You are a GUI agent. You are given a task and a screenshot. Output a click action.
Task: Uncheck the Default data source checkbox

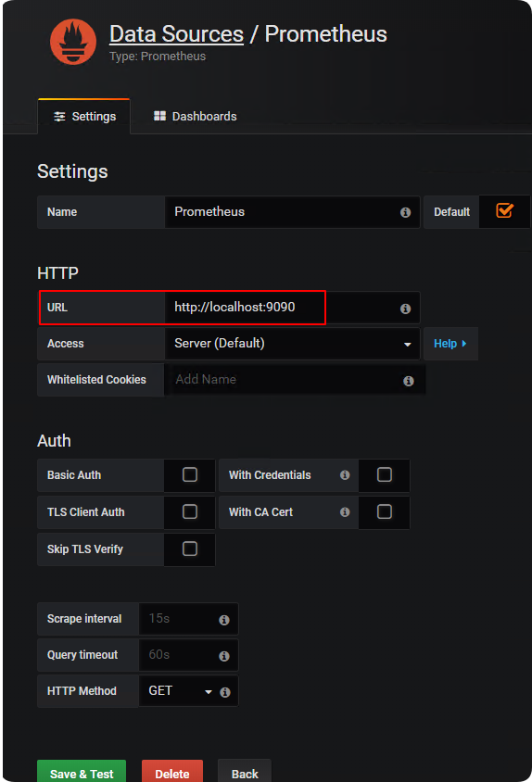click(504, 210)
